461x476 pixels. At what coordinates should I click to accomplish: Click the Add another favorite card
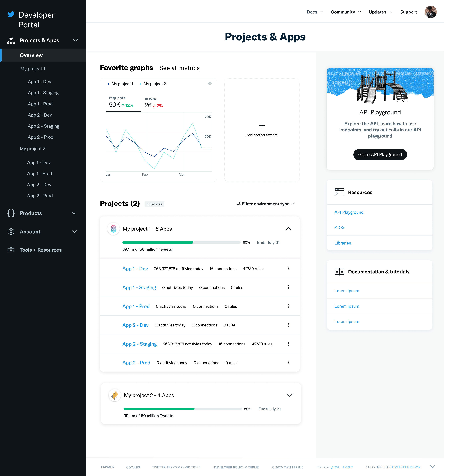(262, 130)
